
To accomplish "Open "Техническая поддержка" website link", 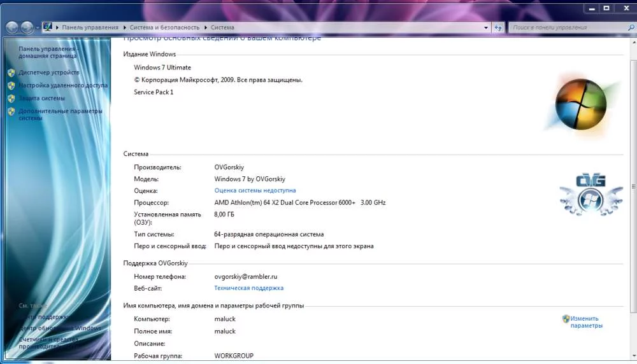I will click(x=249, y=288).
